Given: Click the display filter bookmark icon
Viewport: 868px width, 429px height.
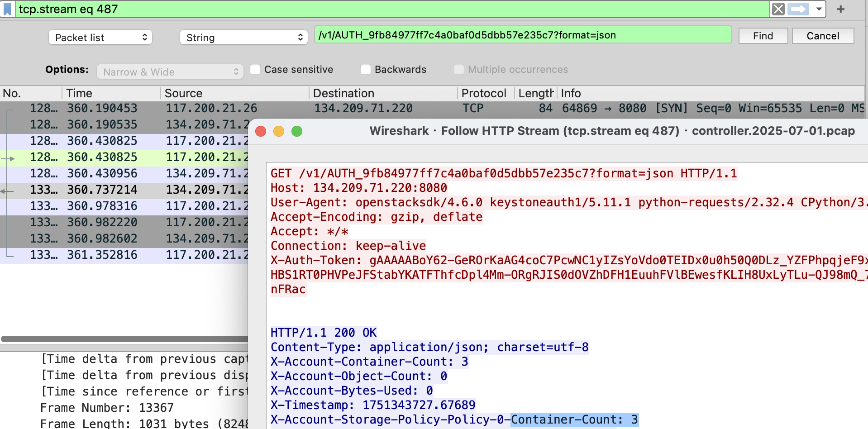Looking at the screenshot, I should (x=7, y=9).
